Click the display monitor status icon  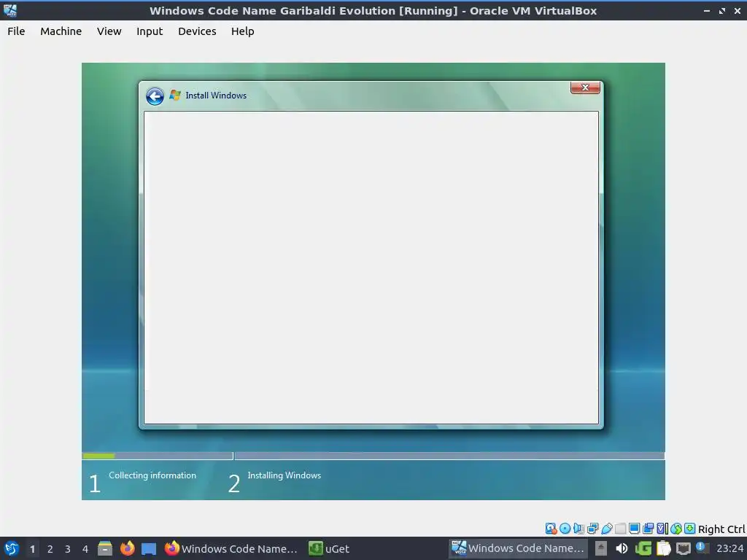pyautogui.click(x=634, y=529)
